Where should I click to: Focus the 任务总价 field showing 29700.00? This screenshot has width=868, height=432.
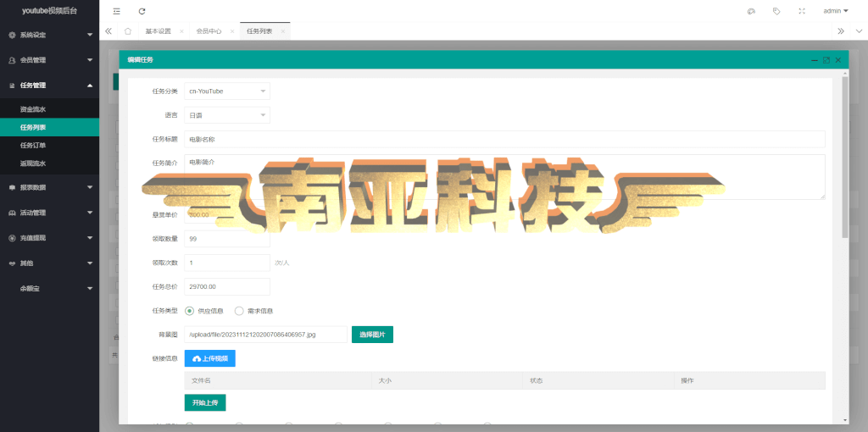click(x=227, y=286)
